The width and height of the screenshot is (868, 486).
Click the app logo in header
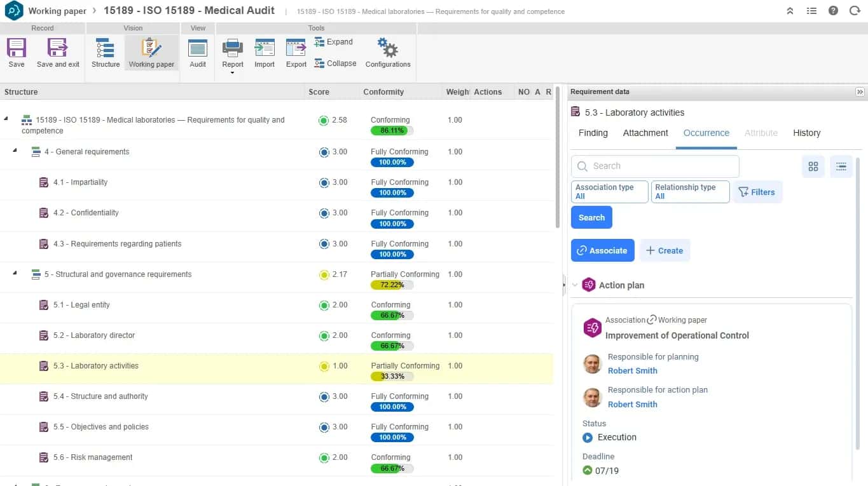tap(13, 11)
